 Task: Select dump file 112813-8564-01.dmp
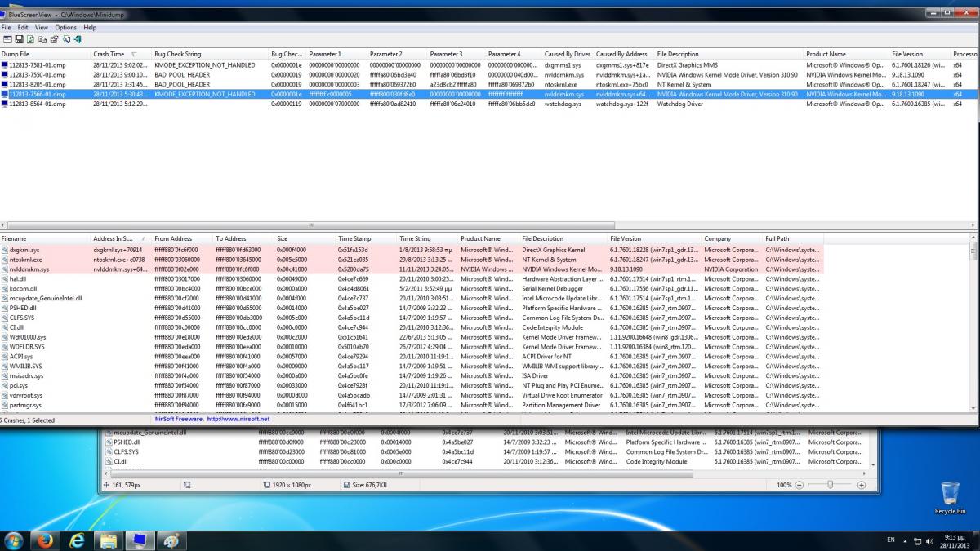click(x=38, y=104)
